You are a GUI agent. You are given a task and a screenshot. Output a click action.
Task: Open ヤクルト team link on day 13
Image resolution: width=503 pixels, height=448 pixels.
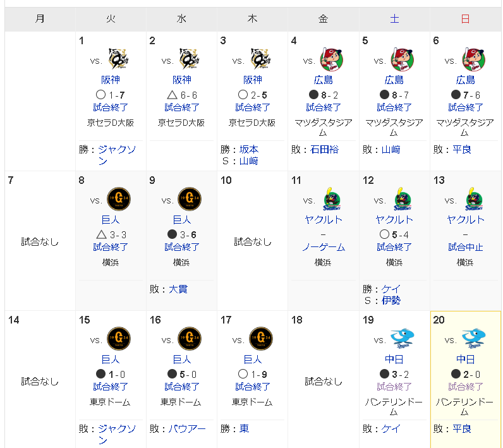pyautogui.click(x=465, y=220)
